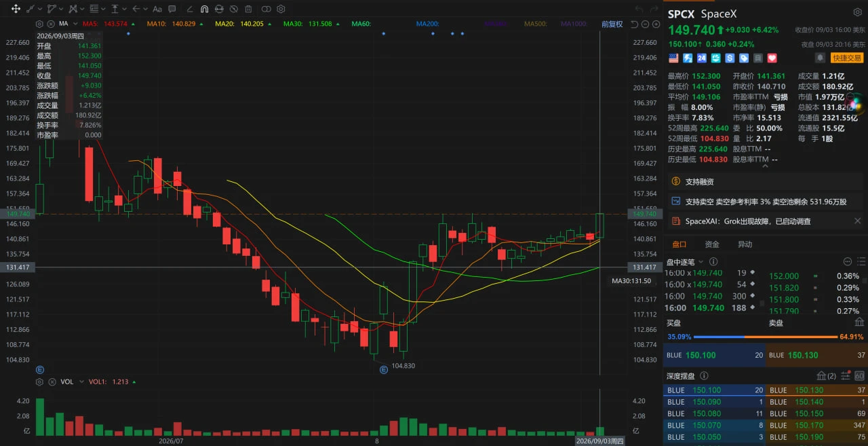This screenshot has width=868, height=446.
Task: Select the arrow marker drawing tool
Action: click(x=136, y=9)
